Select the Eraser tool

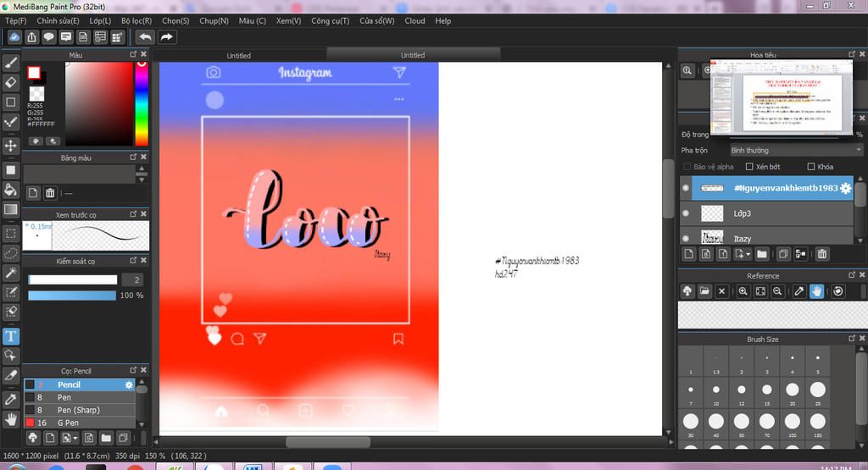pyautogui.click(x=10, y=82)
